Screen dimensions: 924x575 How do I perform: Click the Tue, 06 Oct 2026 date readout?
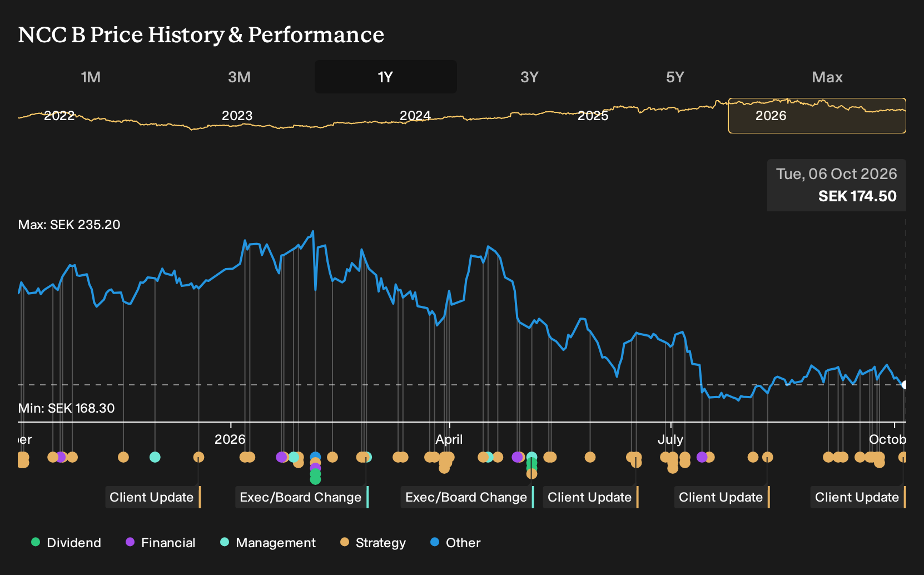pos(837,174)
